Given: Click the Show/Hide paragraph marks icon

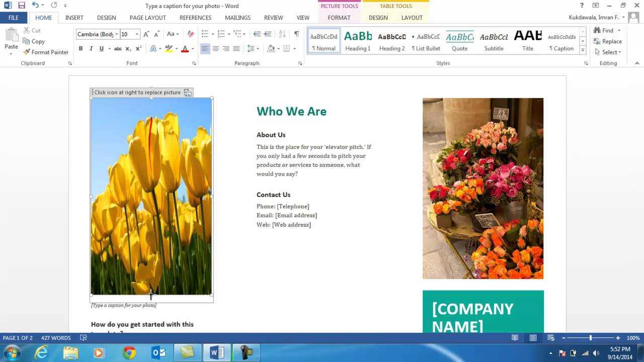Looking at the screenshot, I should [296, 34].
